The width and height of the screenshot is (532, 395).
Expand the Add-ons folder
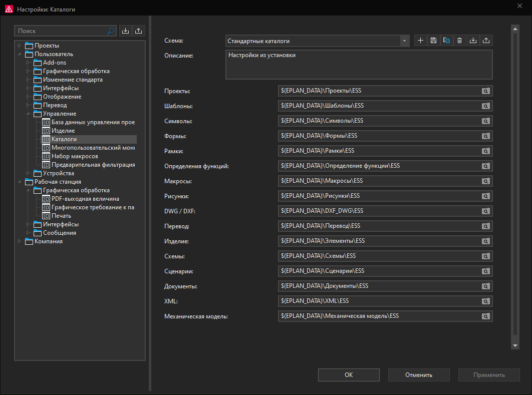click(28, 63)
